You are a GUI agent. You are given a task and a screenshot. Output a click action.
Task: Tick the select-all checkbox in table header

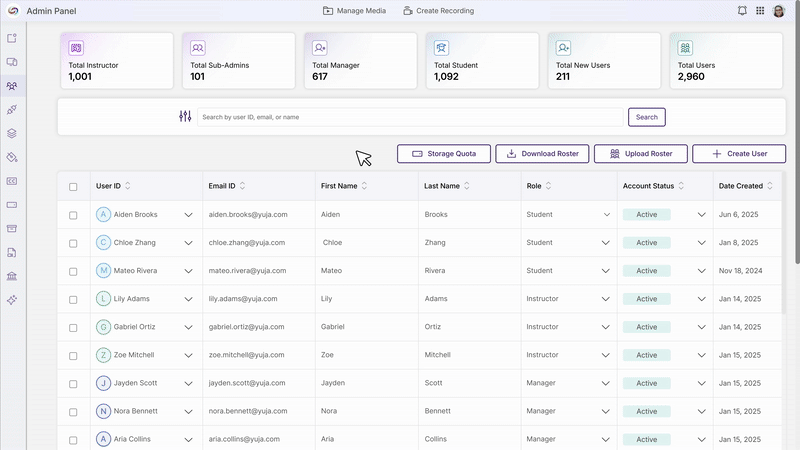73,187
